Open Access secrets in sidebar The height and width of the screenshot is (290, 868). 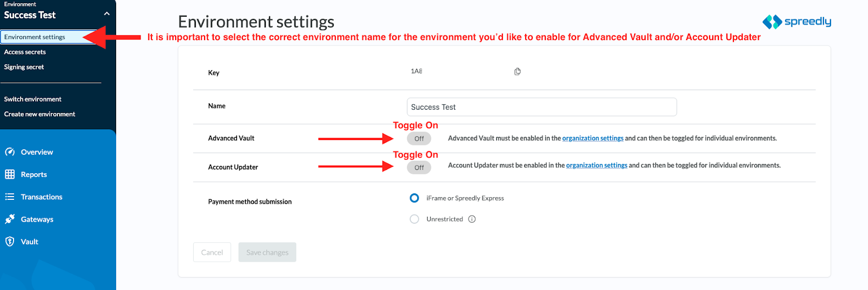25,52
